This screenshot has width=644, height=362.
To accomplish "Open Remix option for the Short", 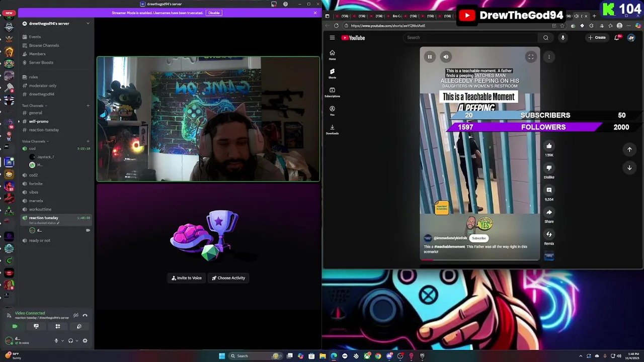I will [x=549, y=234].
